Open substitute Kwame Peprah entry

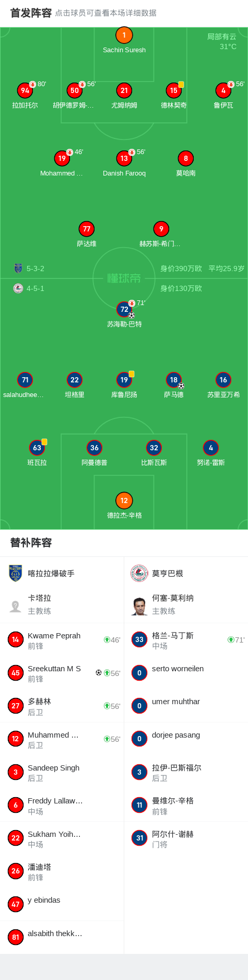[x=62, y=639]
